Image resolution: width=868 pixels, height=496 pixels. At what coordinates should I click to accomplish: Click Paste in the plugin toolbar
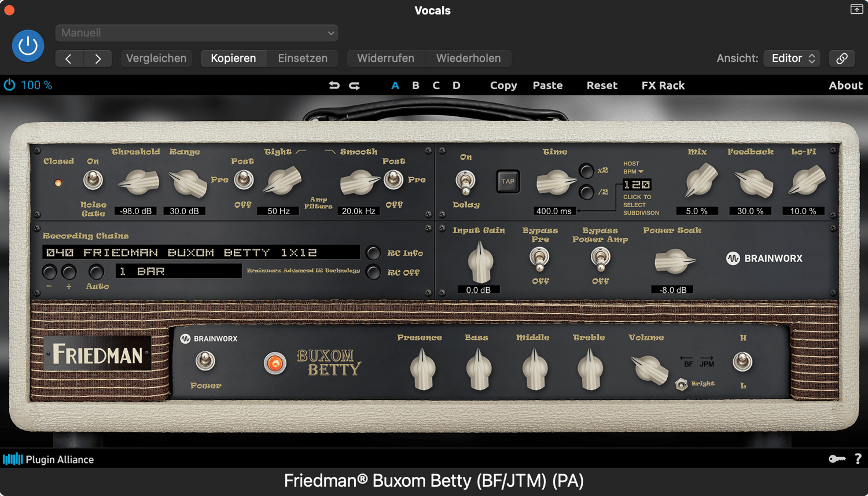pyautogui.click(x=547, y=86)
